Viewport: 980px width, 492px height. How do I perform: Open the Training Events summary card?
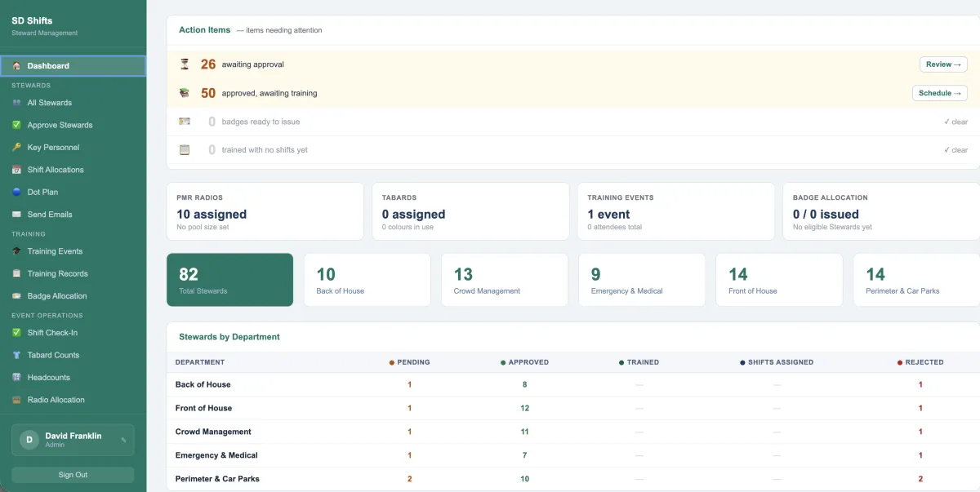point(676,211)
